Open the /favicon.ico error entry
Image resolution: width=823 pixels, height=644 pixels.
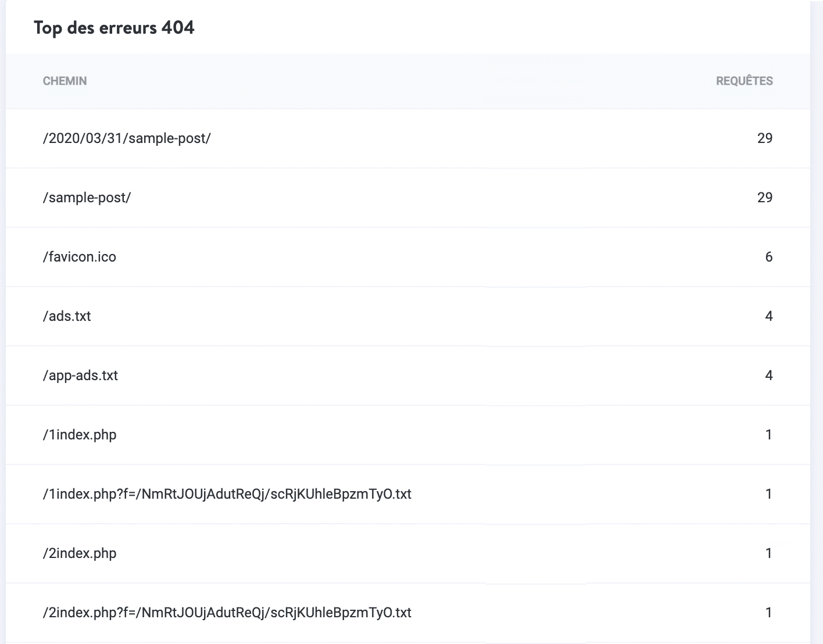pos(80,257)
